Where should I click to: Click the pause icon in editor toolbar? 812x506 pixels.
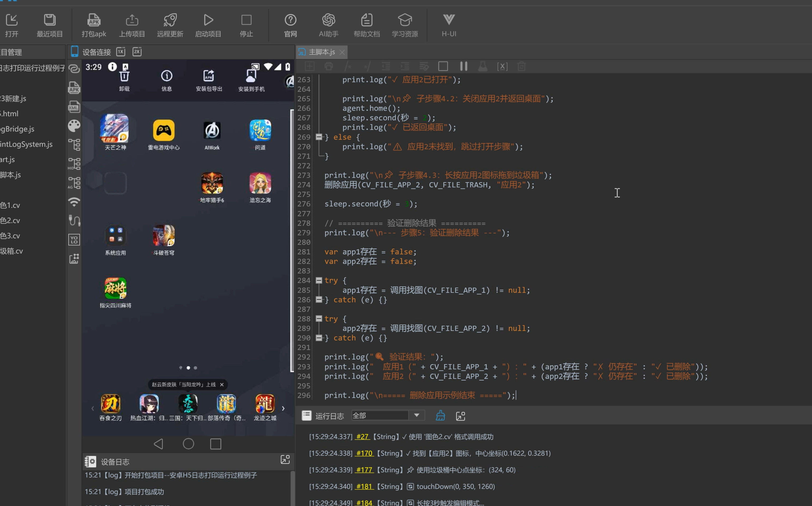click(463, 66)
